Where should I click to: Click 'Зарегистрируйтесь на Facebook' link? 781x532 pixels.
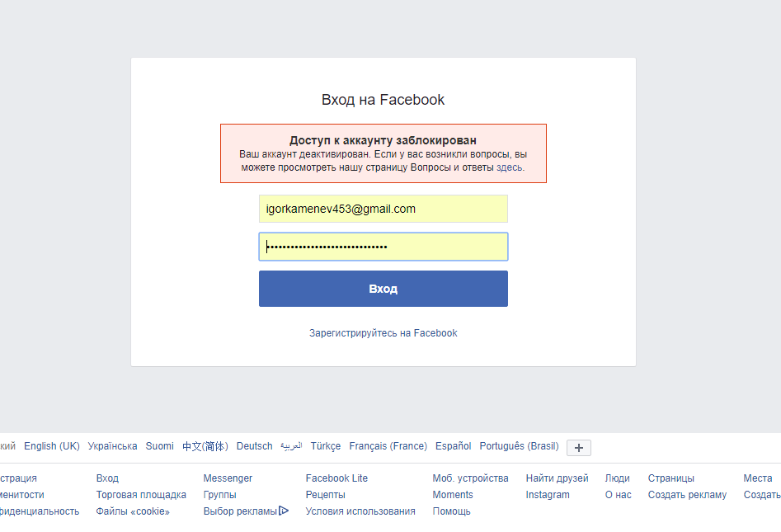pos(383,333)
